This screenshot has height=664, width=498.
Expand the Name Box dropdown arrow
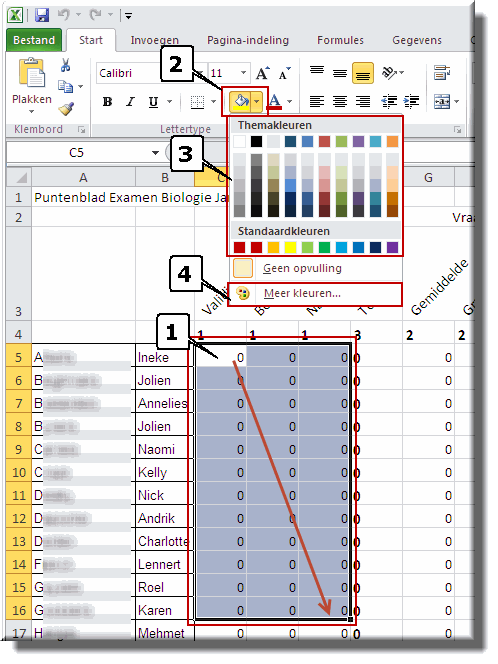pos(155,152)
